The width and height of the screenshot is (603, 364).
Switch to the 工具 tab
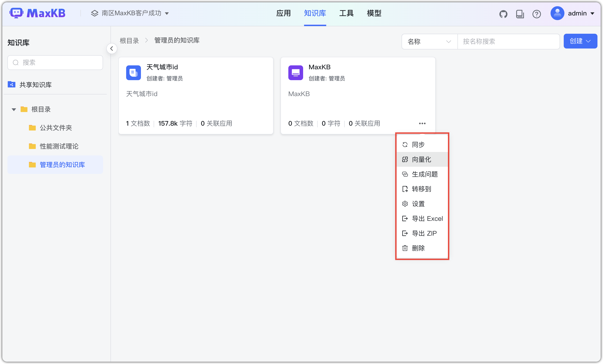(x=346, y=13)
